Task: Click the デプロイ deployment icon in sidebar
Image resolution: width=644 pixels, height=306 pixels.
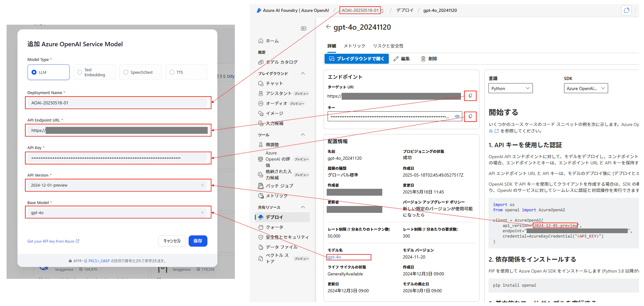Action: tap(261, 217)
